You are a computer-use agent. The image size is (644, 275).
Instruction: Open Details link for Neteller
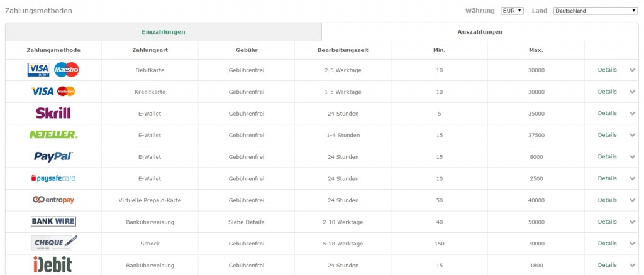(607, 135)
